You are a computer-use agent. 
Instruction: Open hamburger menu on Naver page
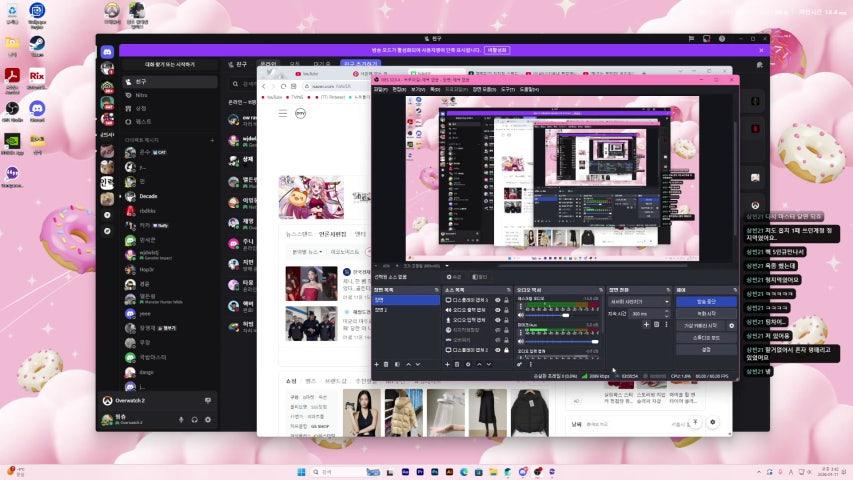click(x=282, y=113)
